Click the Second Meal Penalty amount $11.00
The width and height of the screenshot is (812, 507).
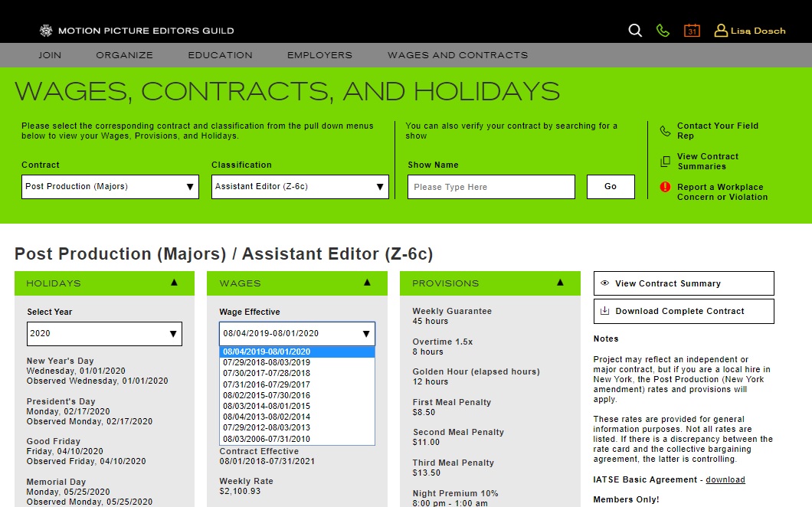coord(426,442)
